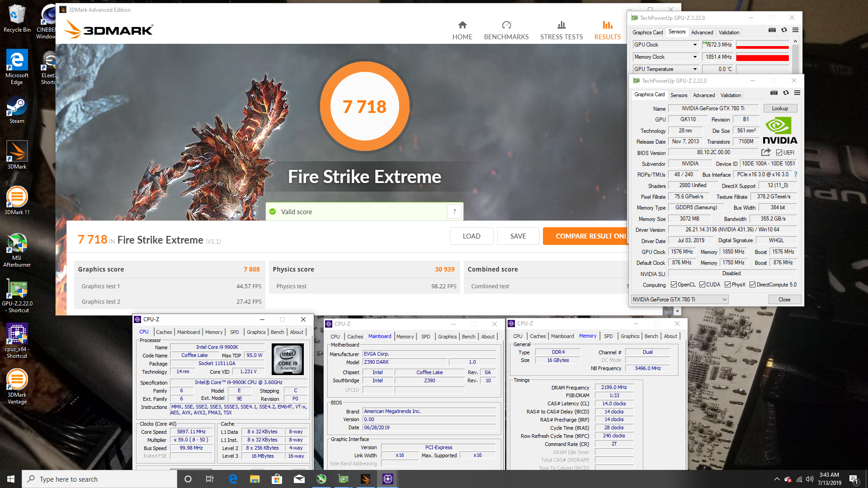Show hidden system tray icons chevron

point(777,479)
